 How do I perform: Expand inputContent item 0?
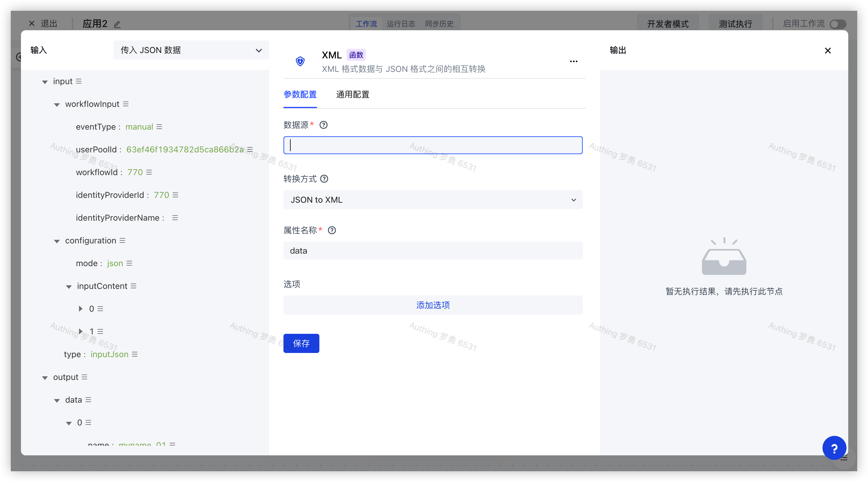[x=81, y=309]
